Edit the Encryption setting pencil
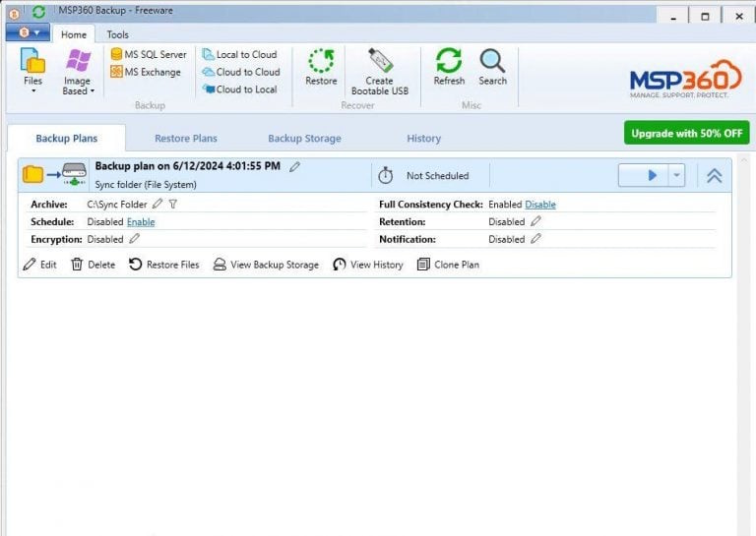 (135, 239)
